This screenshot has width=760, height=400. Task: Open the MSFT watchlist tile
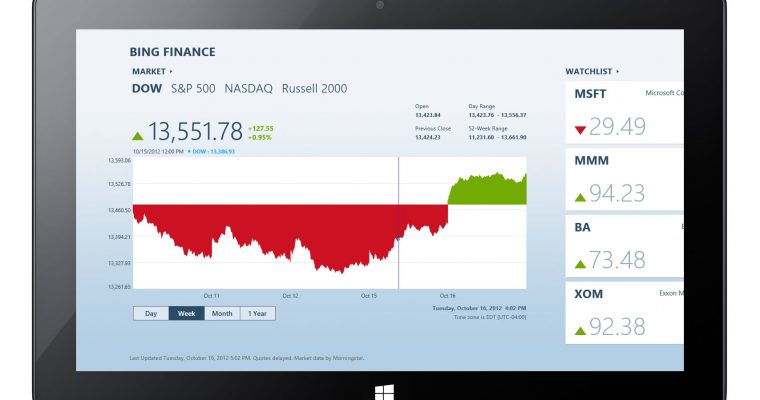click(x=624, y=112)
